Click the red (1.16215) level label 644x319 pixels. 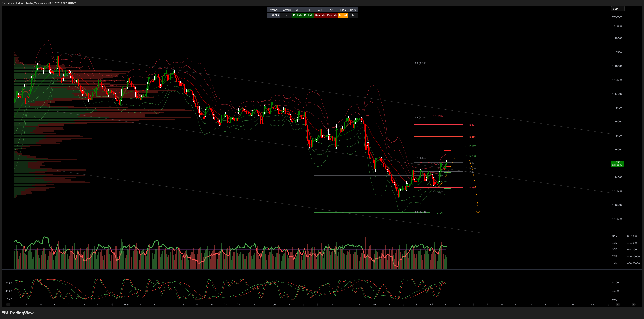coord(438,116)
